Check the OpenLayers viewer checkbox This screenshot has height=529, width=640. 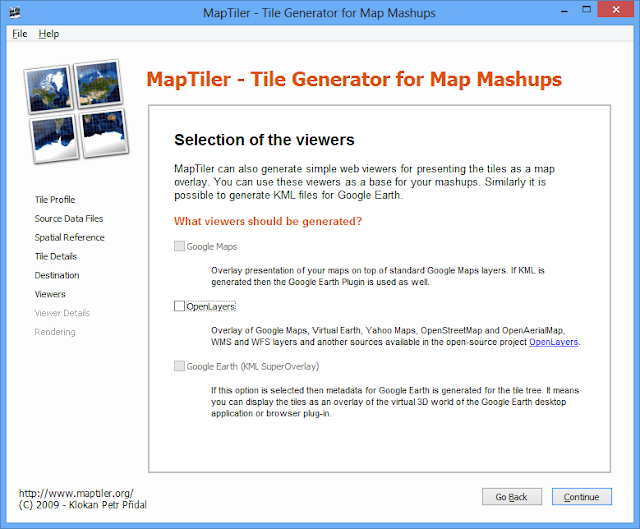(179, 306)
